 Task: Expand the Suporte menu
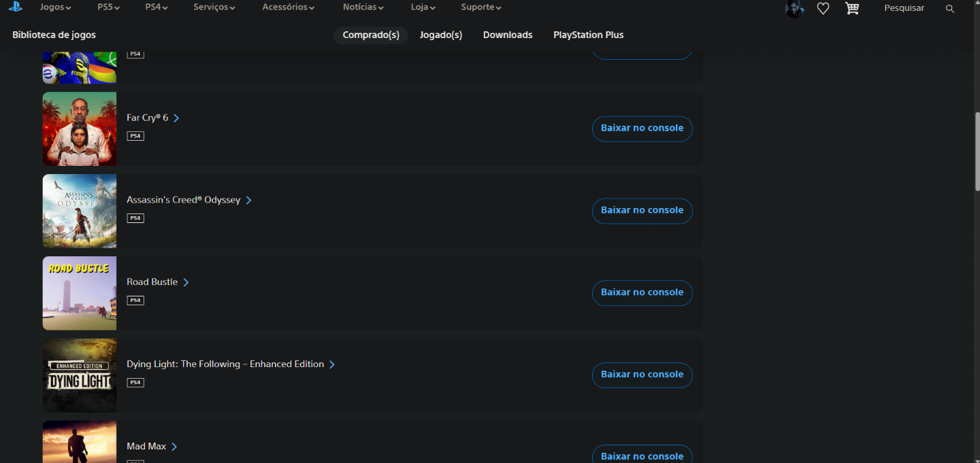point(481,7)
